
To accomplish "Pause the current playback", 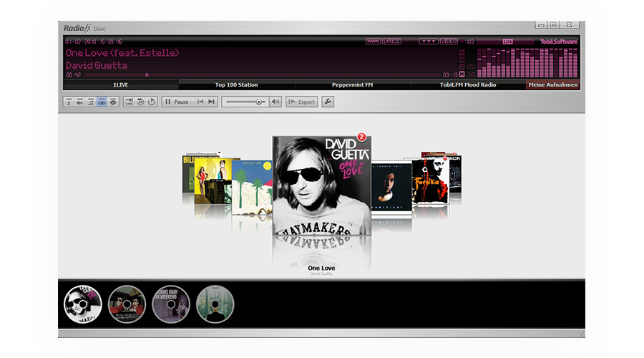I will click(x=177, y=102).
